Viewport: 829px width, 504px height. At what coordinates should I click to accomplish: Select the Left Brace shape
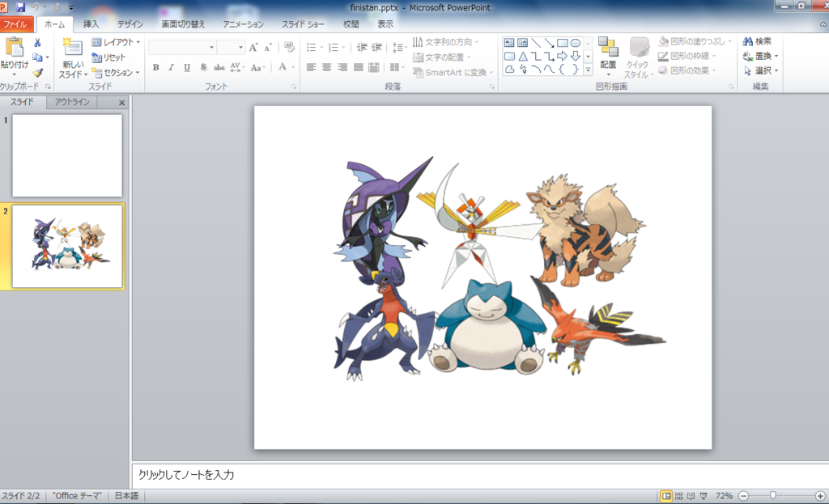[563, 69]
